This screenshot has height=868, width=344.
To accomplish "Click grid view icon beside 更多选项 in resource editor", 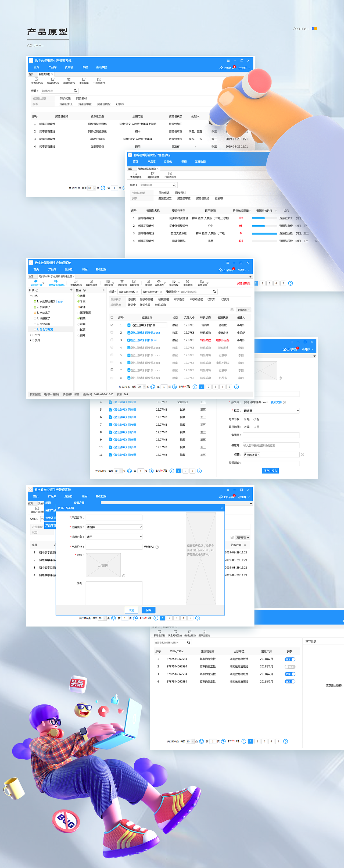I will [232, 310].
